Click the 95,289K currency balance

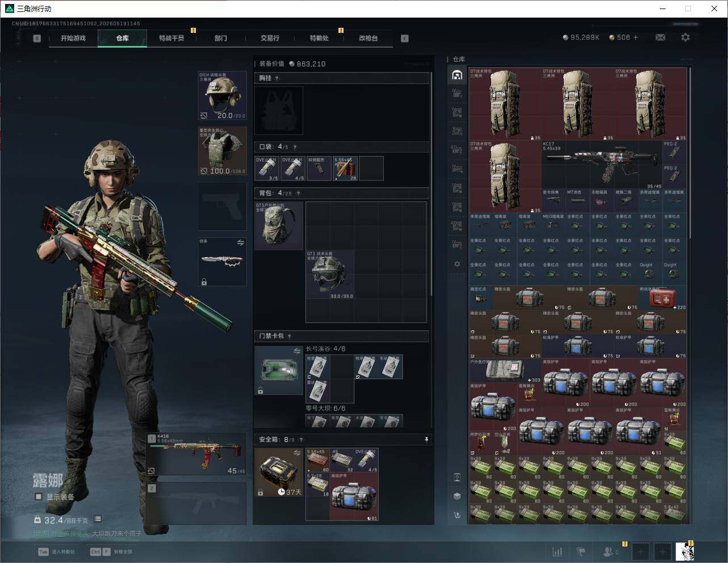click(x=581, y=37)
